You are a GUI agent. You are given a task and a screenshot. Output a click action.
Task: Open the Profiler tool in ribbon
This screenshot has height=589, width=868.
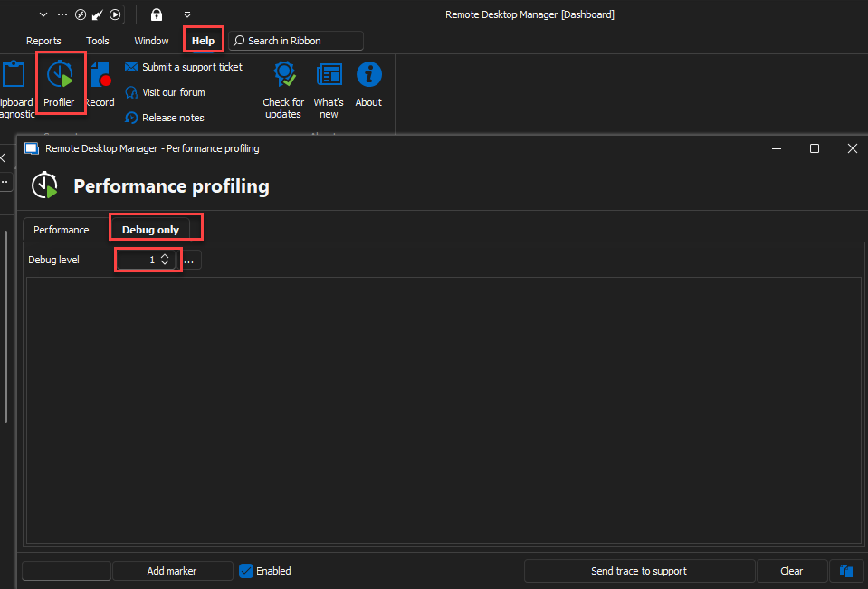click(x=60, y=84)
